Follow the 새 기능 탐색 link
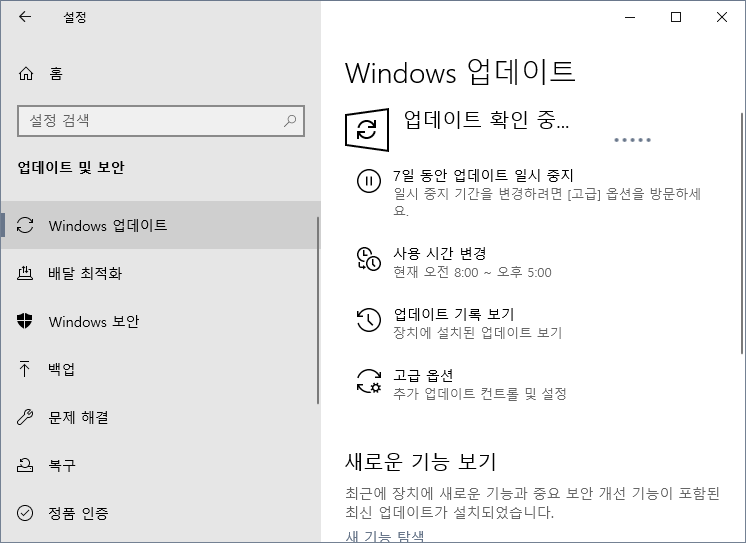 384,536
